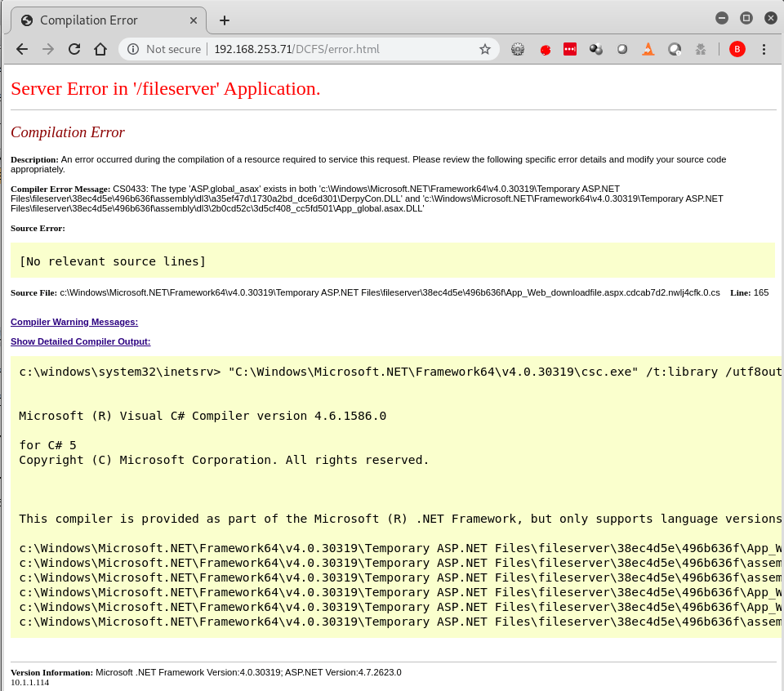The width and height of the screenshot is (784, 691).
Task: Go to the browser home page
Action: click(100, 49)
